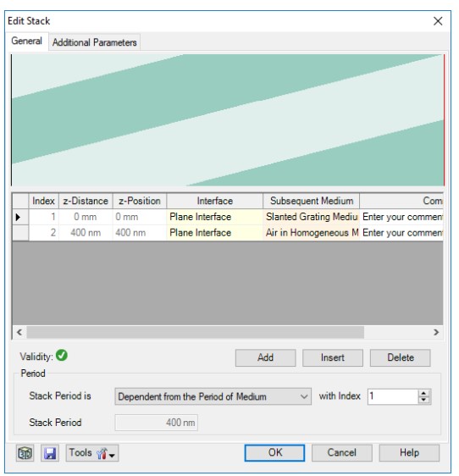Screen dimensions: 459x476
Task: Click the Add button
Action: tap(265, 357)
